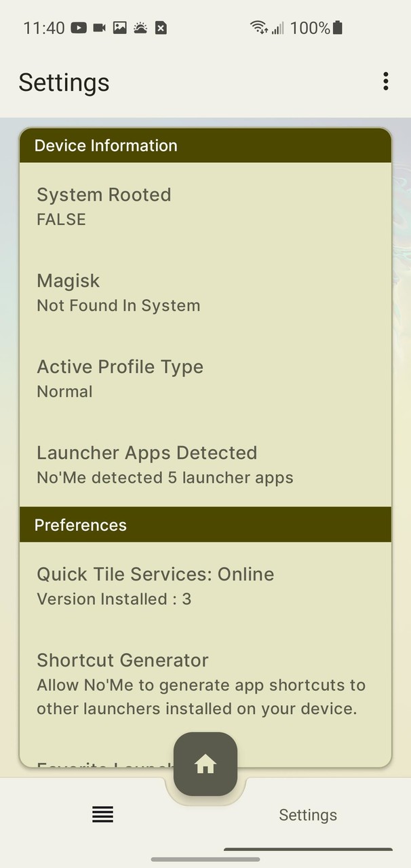Expand the Launcher Apps Detected entry
The image size is (411, 868).
tap(205, 464)
